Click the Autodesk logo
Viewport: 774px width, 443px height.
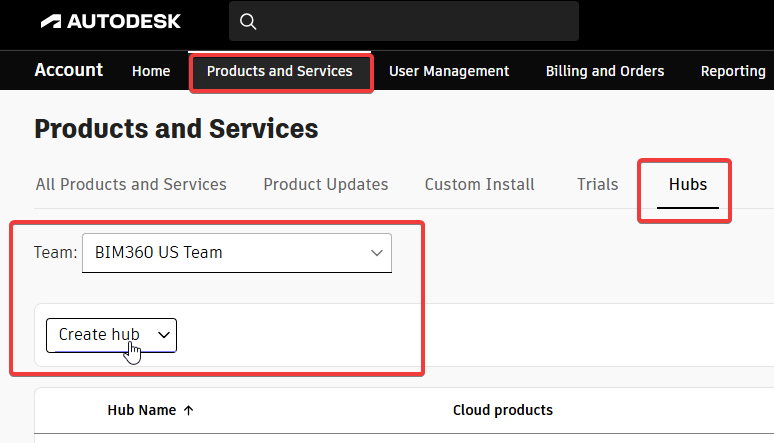[x=111, y=21]
